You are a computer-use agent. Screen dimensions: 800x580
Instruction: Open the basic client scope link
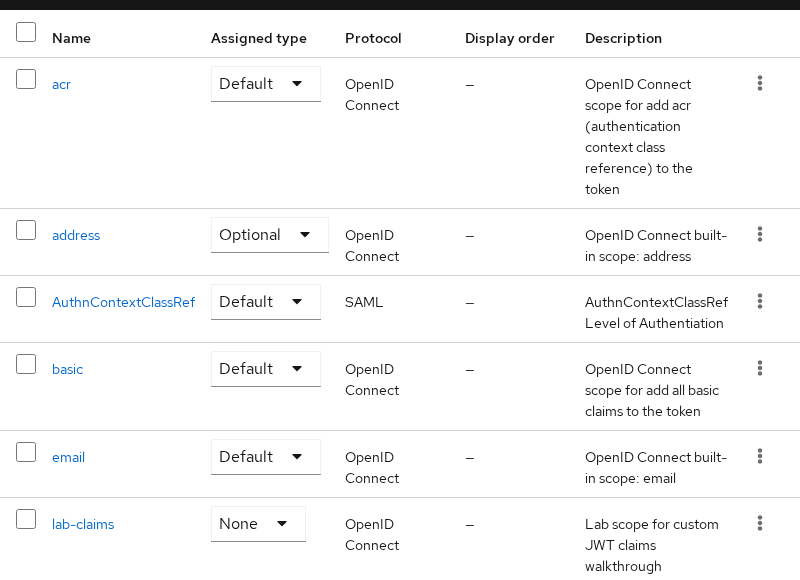coord(67,369)
